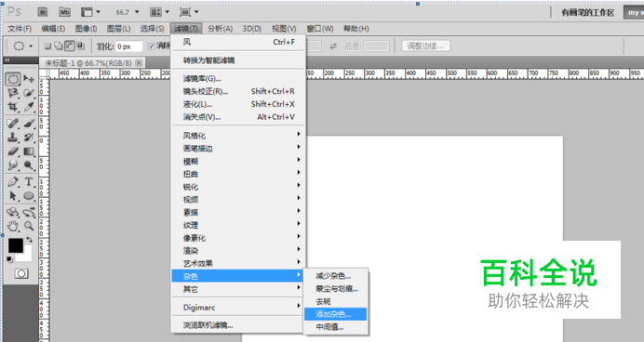Collapse the tools panel with double-arrow
This screenshot has height=342, width=644.
coord(7,60)
